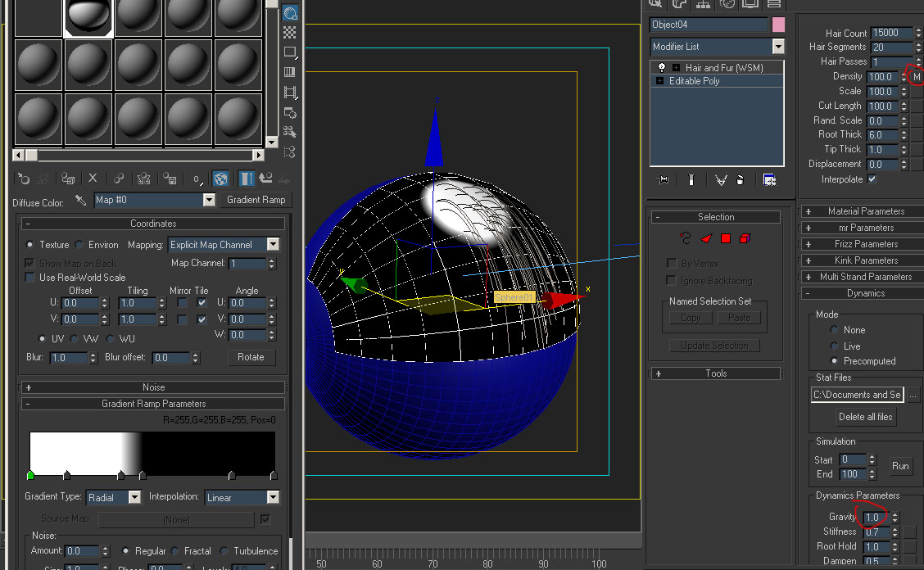924x570 pixels.
Task: Toggle Show Map in Viewport icon
Action: 220,179
